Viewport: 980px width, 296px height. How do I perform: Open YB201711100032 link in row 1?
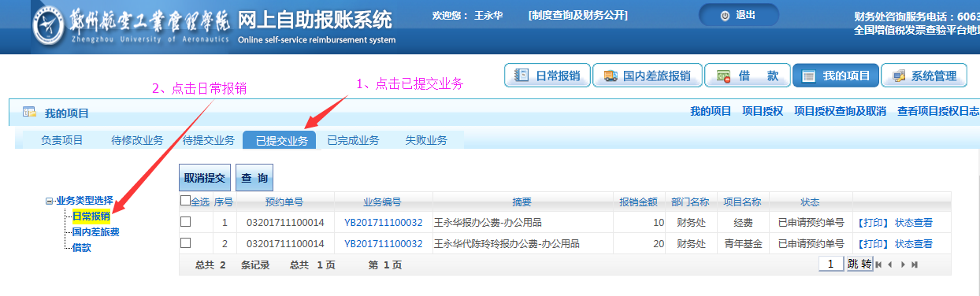pos(383,223)
